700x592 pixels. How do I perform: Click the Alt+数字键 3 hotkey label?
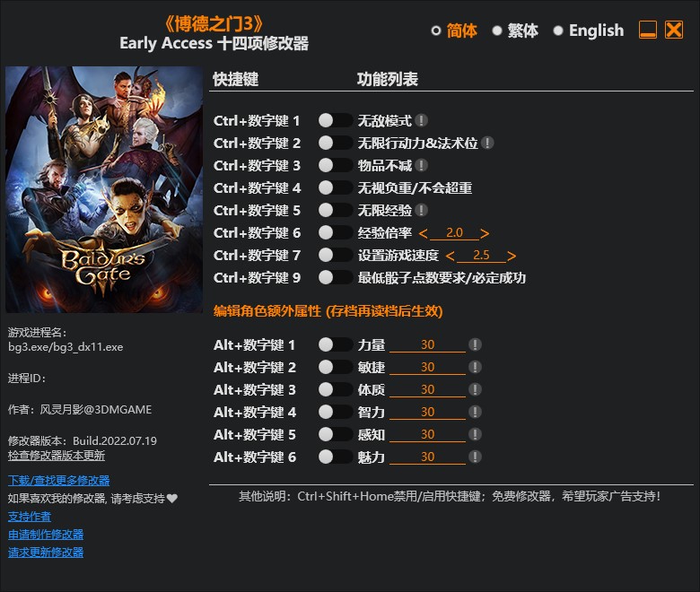pyautogui.click(x=255, y=389)
